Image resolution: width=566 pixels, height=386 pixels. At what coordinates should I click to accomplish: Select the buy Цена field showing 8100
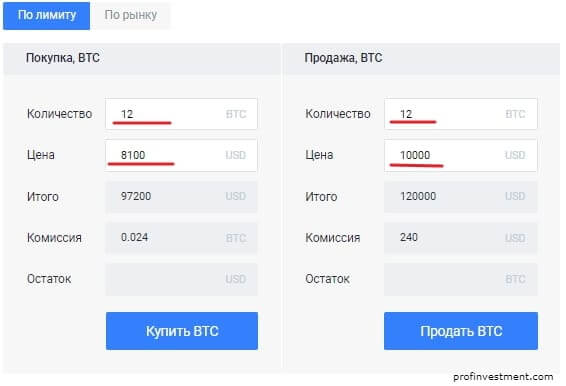coord(182,155)
